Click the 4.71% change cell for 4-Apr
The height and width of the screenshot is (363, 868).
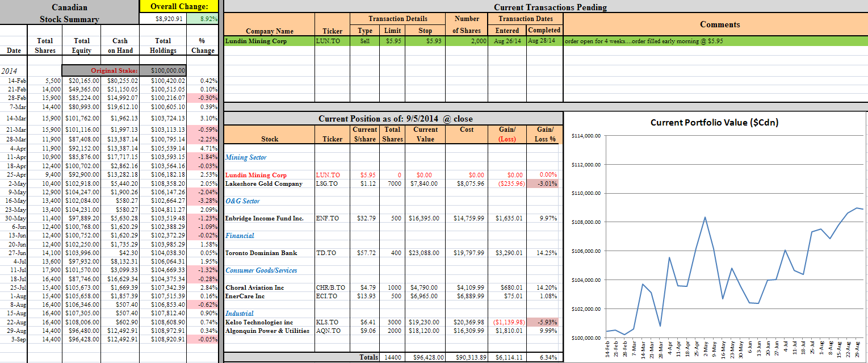(x=203, y=149)
